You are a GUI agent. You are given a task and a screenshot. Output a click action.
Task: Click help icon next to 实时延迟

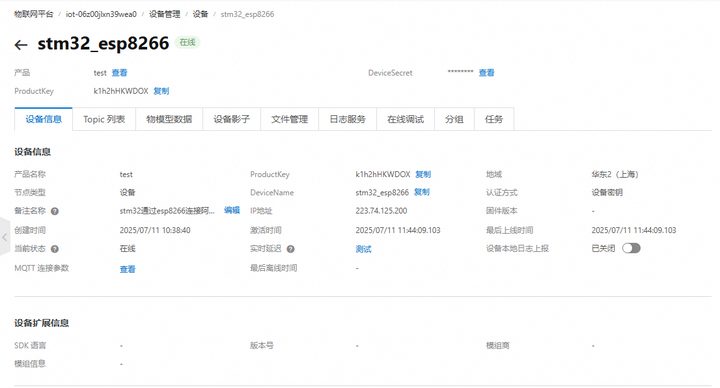click(x=291, y=249)
